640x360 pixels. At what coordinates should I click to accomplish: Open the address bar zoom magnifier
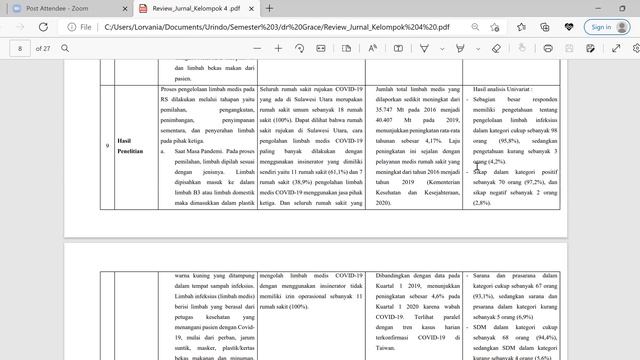click(475, 27)
